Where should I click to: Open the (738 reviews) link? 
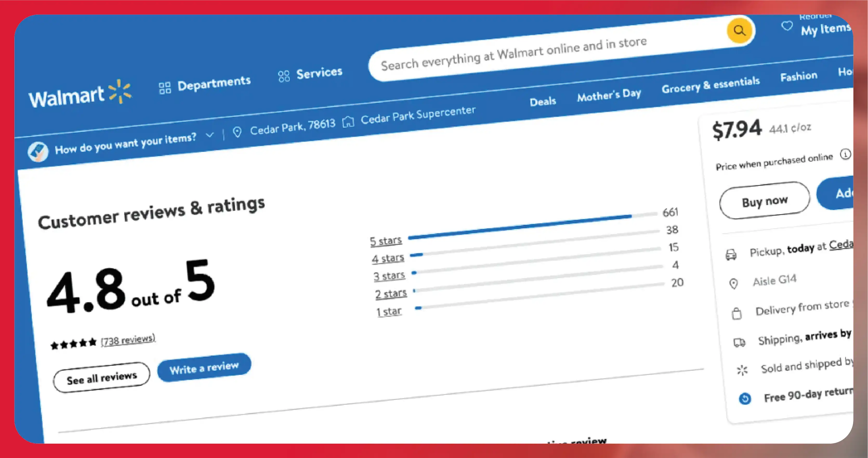click(x=128, y=340)
